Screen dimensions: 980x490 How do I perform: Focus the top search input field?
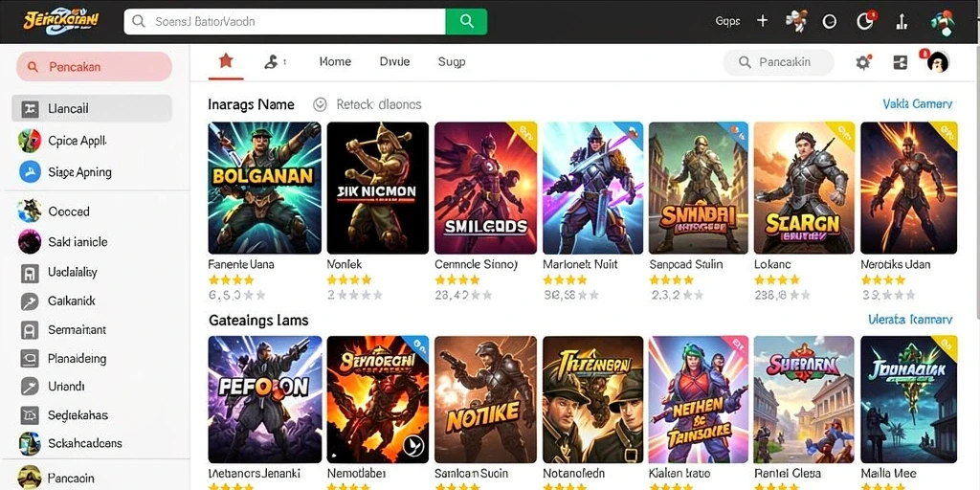[285, 21]
